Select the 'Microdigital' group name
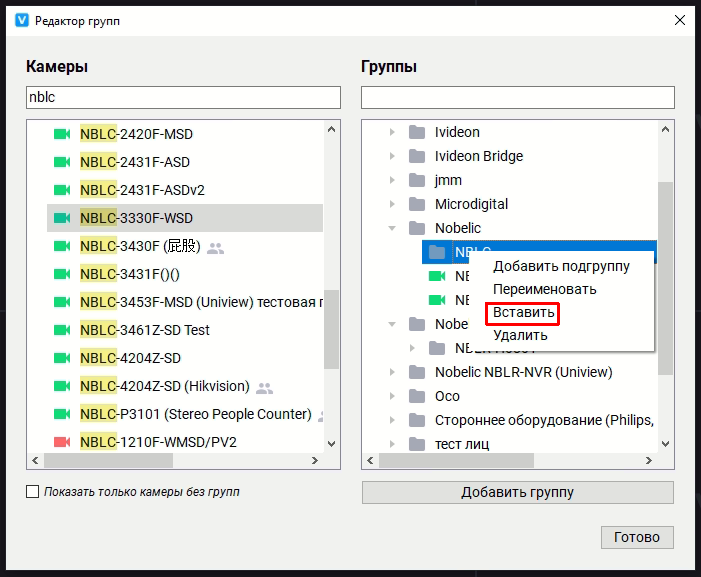The width and height of the screenshot is (701, 577). (x=471, y=204)
